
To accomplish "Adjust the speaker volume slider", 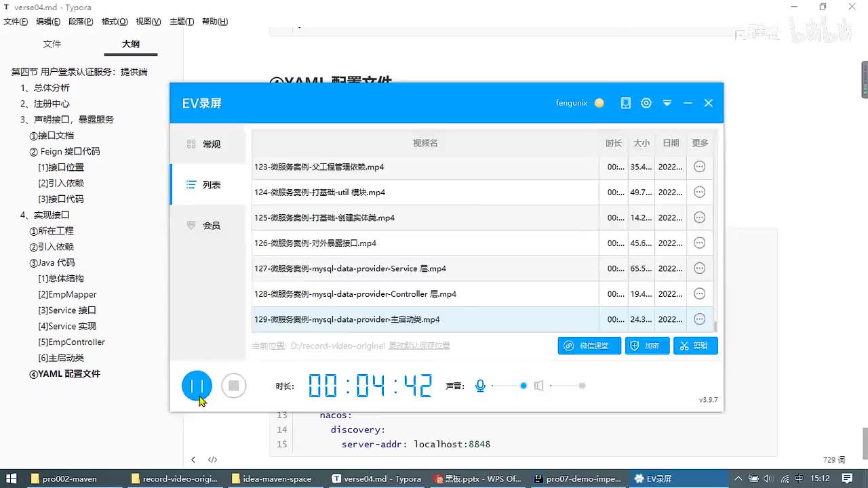I will tap(568, 386).
